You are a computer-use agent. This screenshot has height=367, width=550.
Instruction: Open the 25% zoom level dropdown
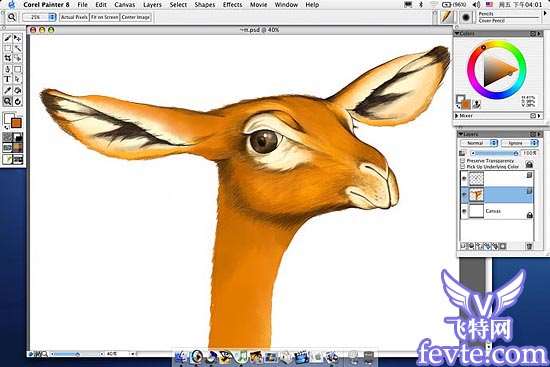click(39, 17)
